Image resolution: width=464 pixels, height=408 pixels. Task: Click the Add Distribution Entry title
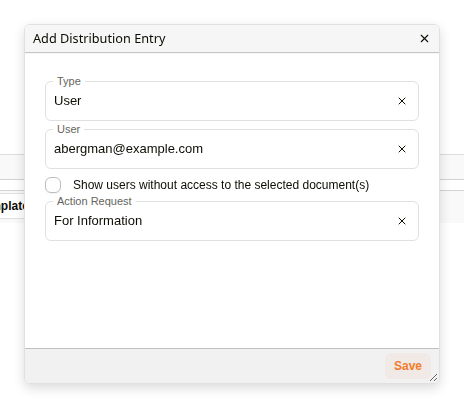click(x=99, y=39)
